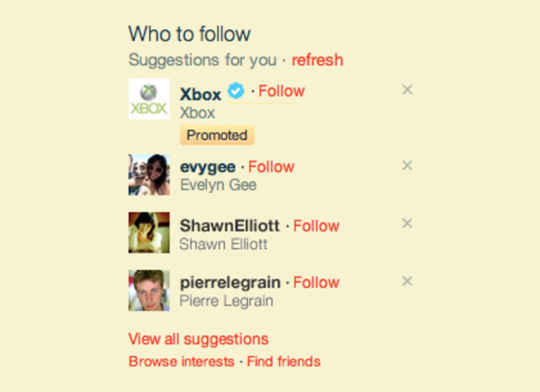Dismiss the Xbox suggestion with the X
Screen dimensions: 540x392
pos(407,90)
